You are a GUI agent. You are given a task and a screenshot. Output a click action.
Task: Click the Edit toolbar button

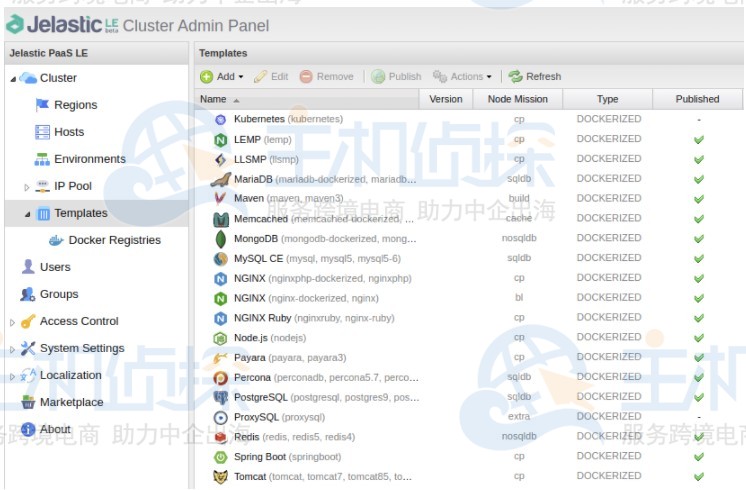[271, 77]
